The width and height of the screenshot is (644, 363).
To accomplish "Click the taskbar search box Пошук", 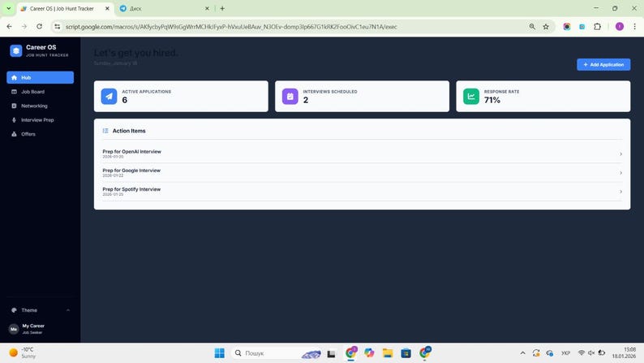I will click(277, 352).
